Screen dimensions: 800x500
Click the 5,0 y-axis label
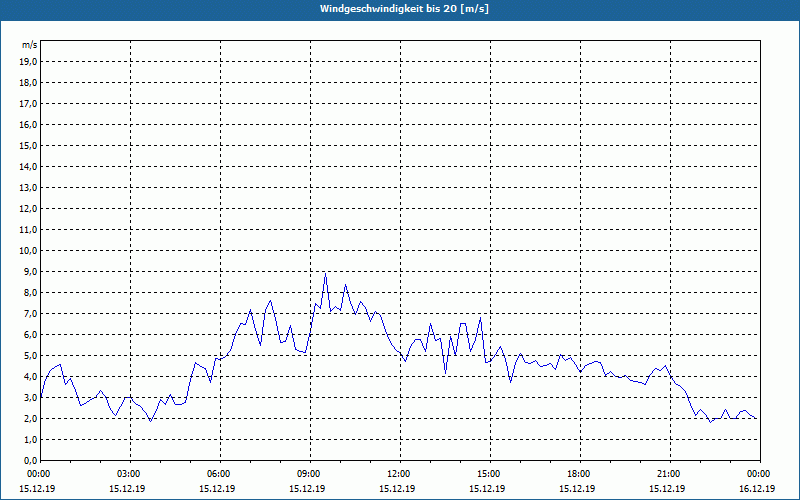[30, 356]
